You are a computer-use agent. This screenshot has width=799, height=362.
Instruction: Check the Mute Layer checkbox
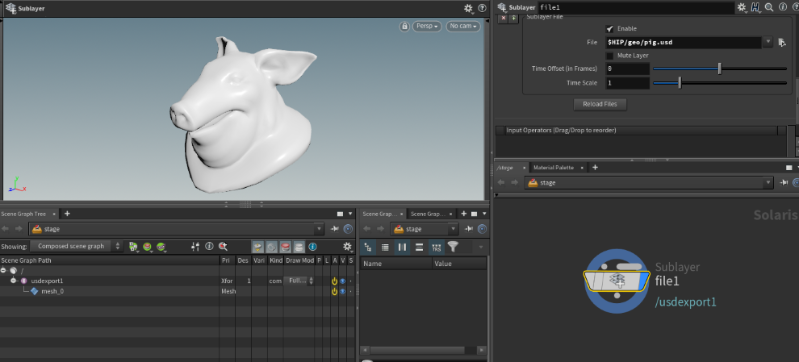pyautogui.click(x=609, y=56)
